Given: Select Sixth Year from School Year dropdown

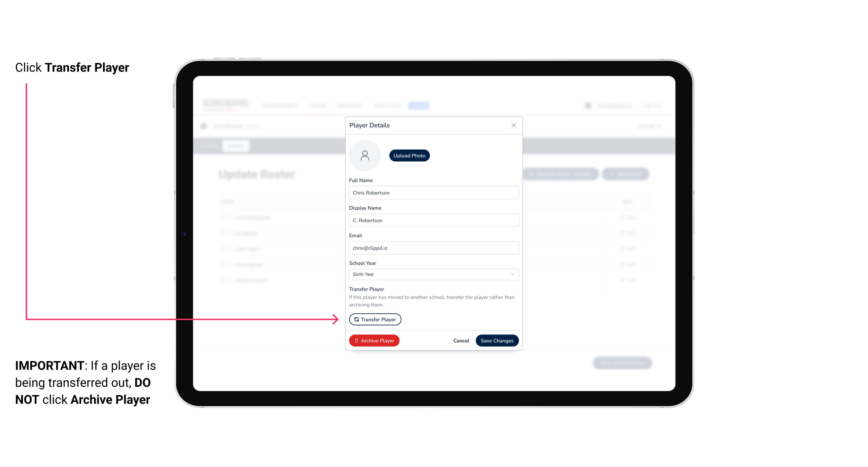Looking at the screenshot, I should pos(433,274).
